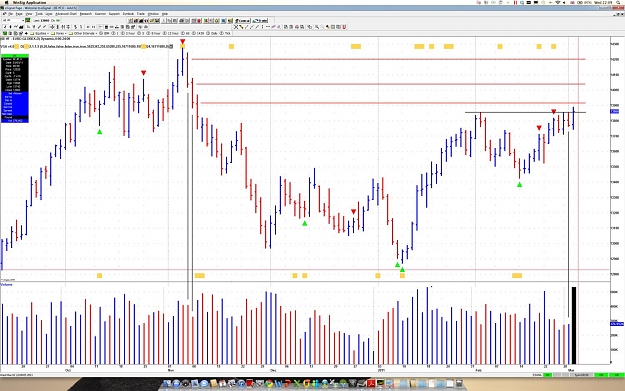Switch chart to Tick interval
Viewport: 625px width, 391px height.
[225, 33]
